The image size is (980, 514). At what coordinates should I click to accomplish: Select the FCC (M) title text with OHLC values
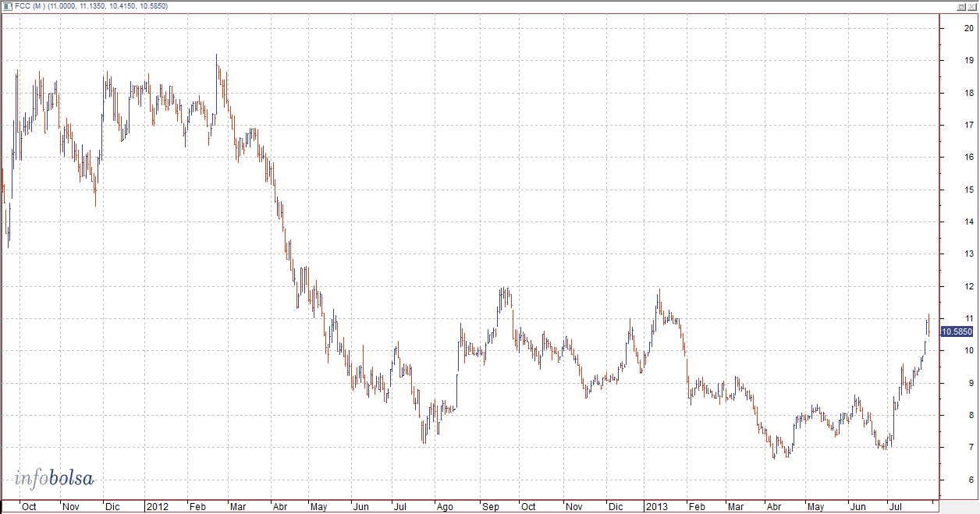pos(91,6)
